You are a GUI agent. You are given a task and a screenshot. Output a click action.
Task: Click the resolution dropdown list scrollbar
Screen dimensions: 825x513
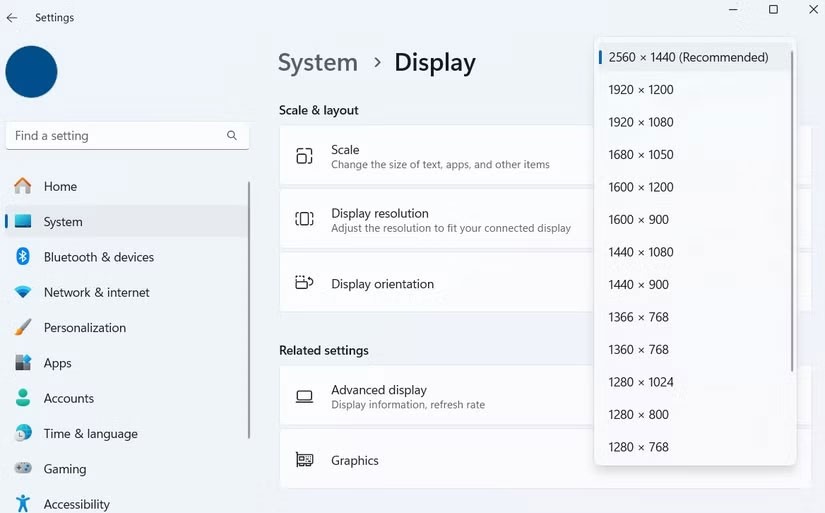(792, 210)
